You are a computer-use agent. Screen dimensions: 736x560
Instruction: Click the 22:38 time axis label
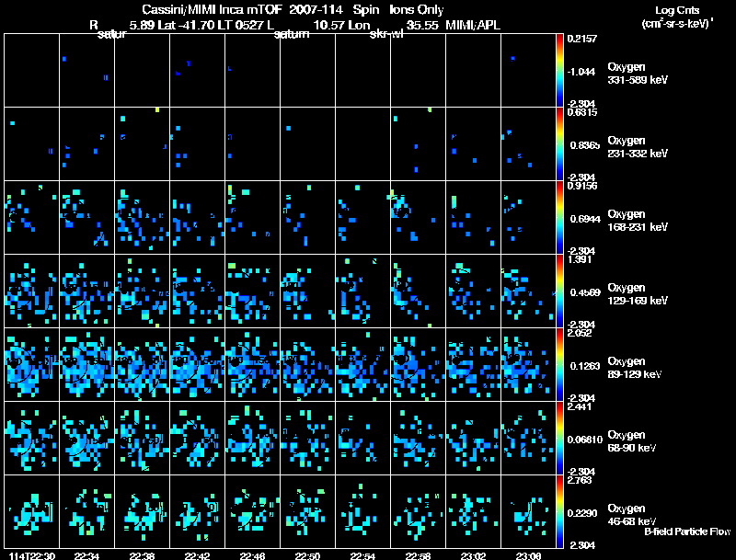point(143,555)
